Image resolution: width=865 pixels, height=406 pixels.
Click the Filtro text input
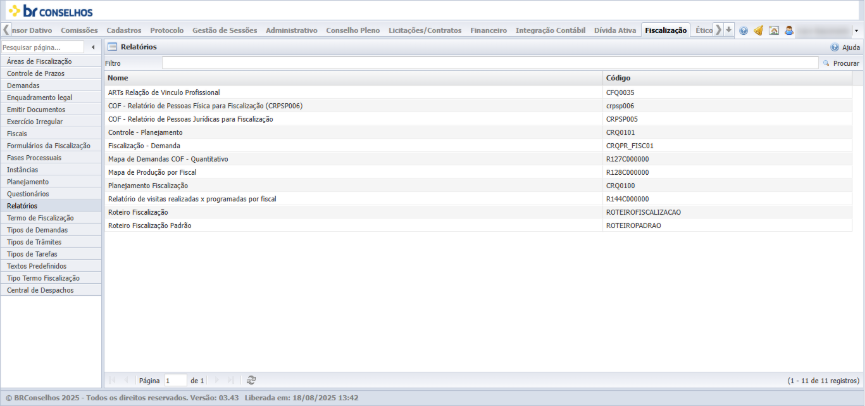[490, 63]
